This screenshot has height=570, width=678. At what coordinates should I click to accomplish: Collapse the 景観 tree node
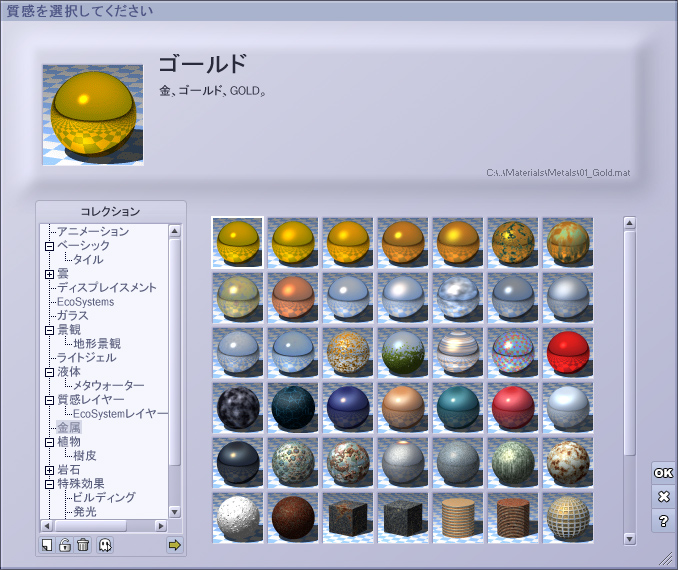49,330
